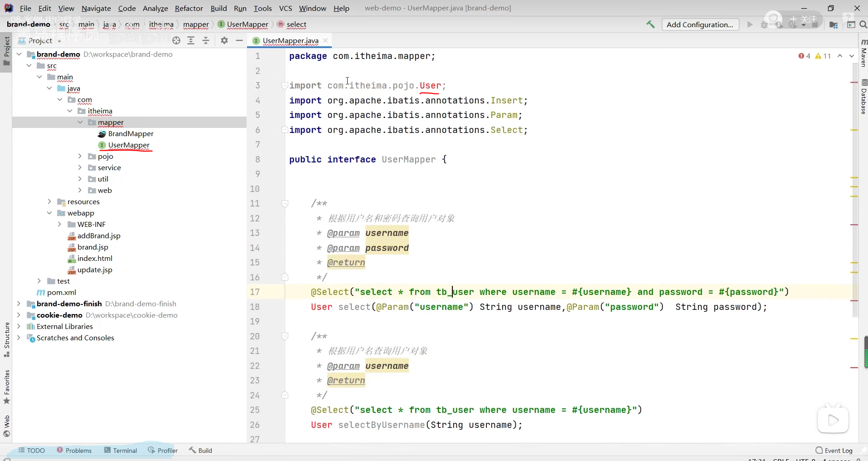The height and width of the screenshot is (461, 868).
Task: Click the green hammer Build Project icon
Action: click(650, 25)
